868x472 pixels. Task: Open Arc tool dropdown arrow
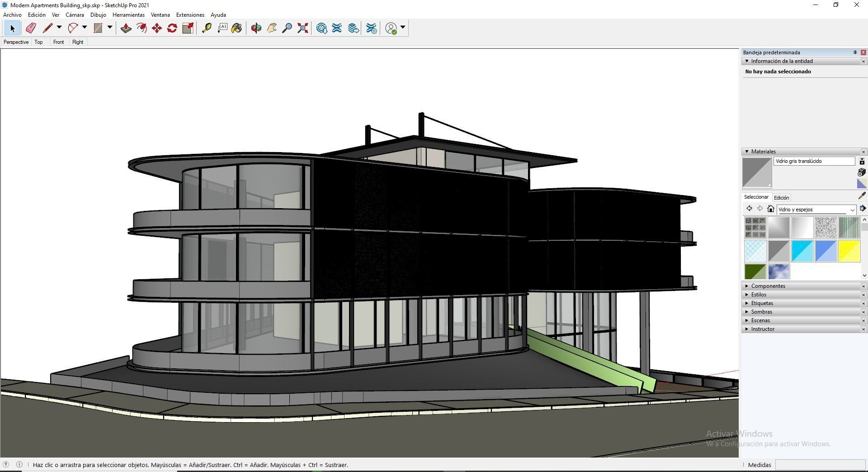(x=85, y=28)
